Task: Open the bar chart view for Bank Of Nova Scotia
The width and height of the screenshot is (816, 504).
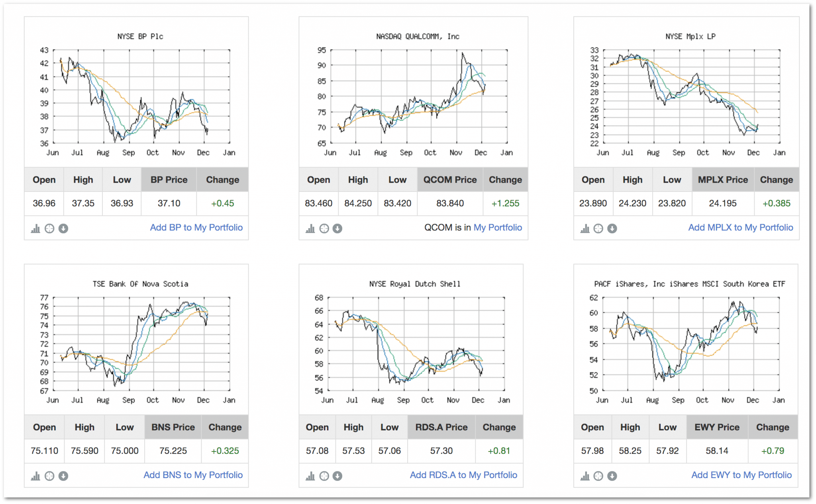Action: [x=36, y=476]
